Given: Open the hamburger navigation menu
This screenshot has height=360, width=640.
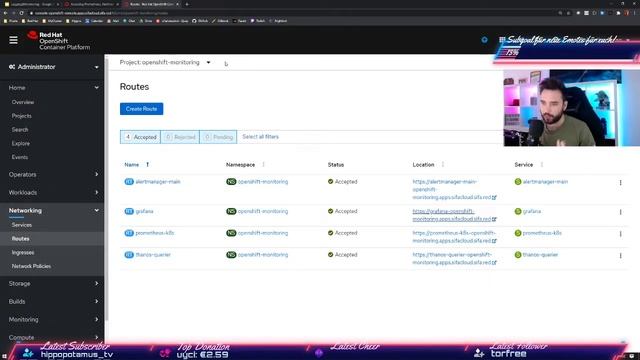Looking at the screenshot, I should (13, 40).
